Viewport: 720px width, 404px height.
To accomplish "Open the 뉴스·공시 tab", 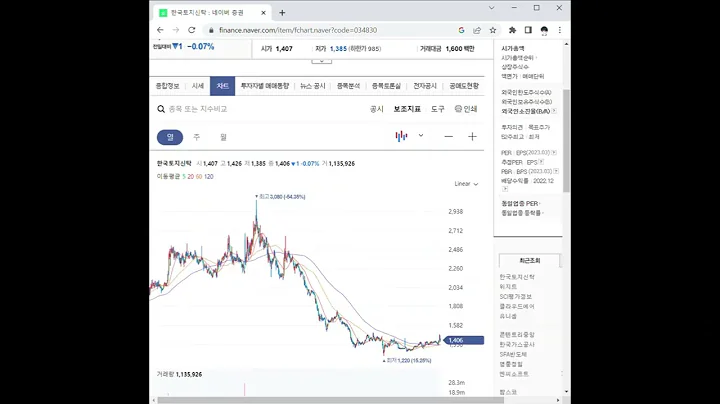I will coord(313,86).
